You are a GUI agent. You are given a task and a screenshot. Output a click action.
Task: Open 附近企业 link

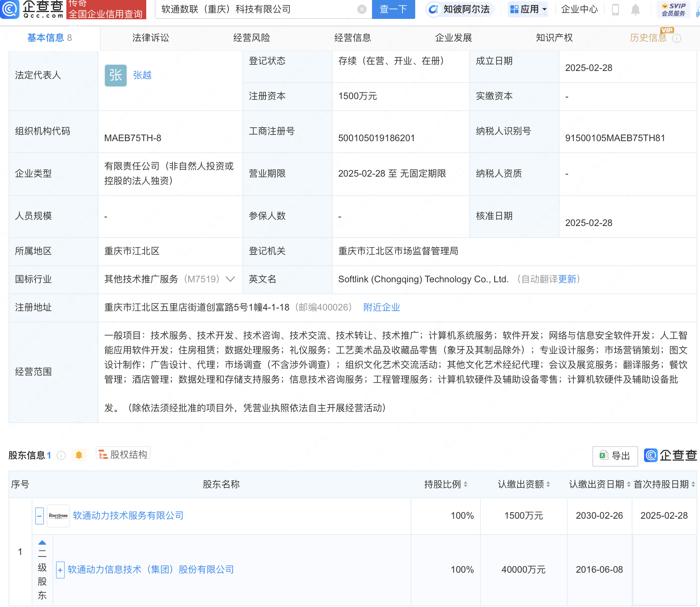tap(382, 307)
